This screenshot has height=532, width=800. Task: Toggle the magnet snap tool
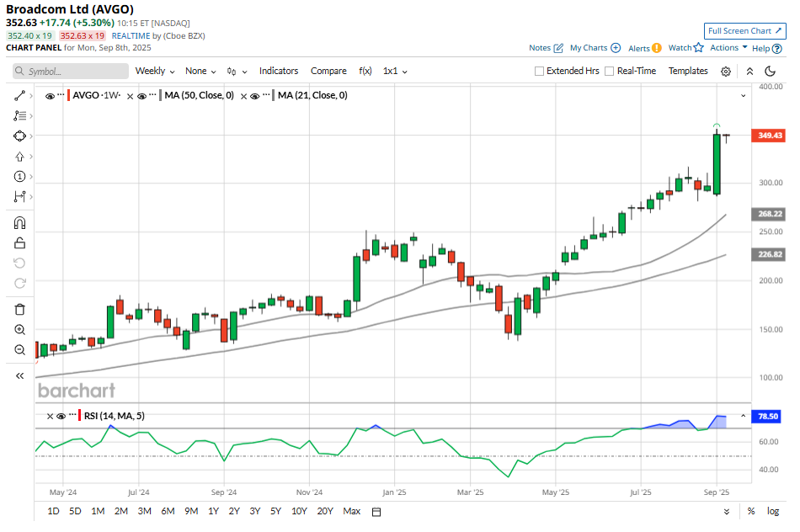click(x=19, y=223)
